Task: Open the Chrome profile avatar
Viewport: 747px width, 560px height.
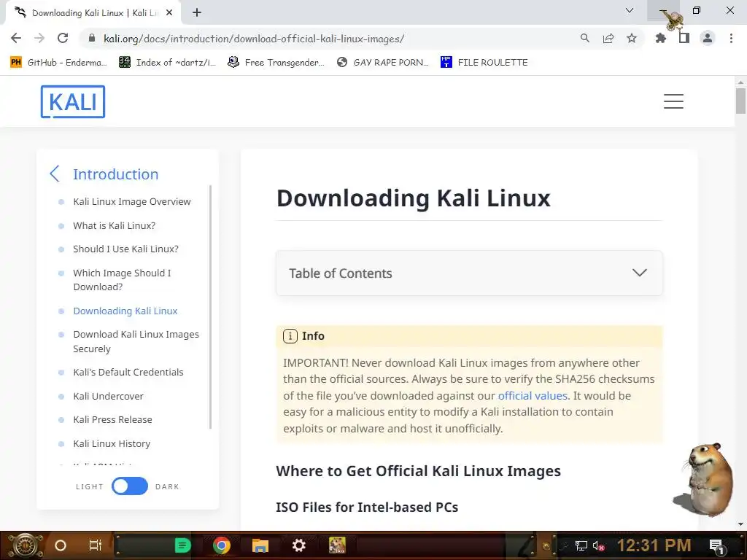Action: [x=708, y=39]
